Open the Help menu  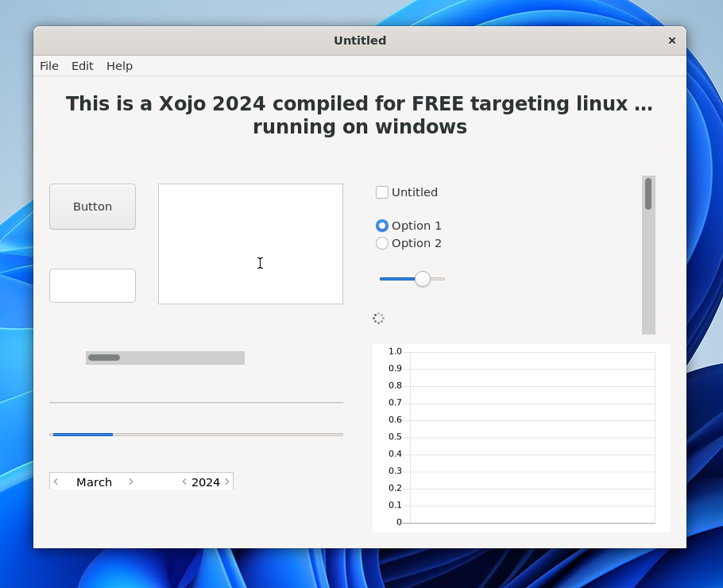coord(119,66)
